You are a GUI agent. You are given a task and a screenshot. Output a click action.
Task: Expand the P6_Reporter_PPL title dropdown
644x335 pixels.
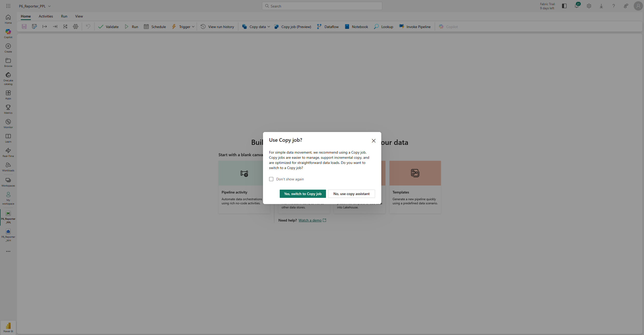click(50, 6)
